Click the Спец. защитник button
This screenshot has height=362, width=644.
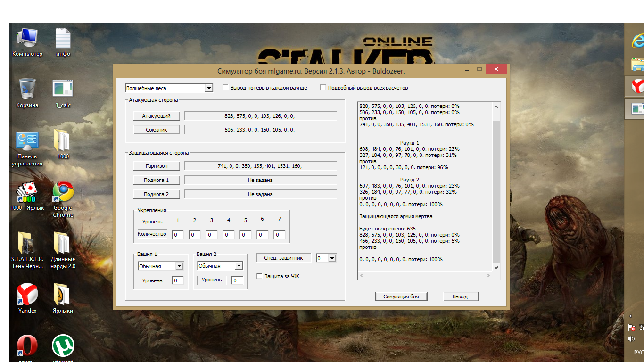284,258
